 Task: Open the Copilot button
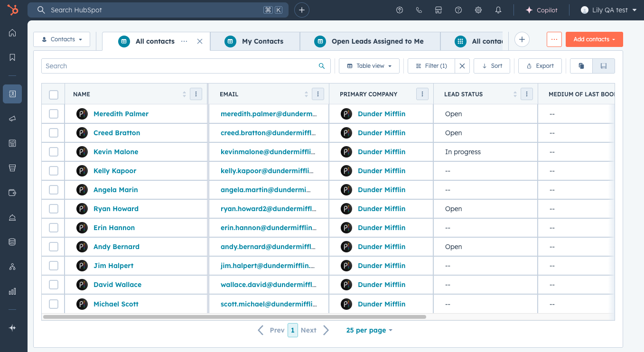(x=541, y=10)
